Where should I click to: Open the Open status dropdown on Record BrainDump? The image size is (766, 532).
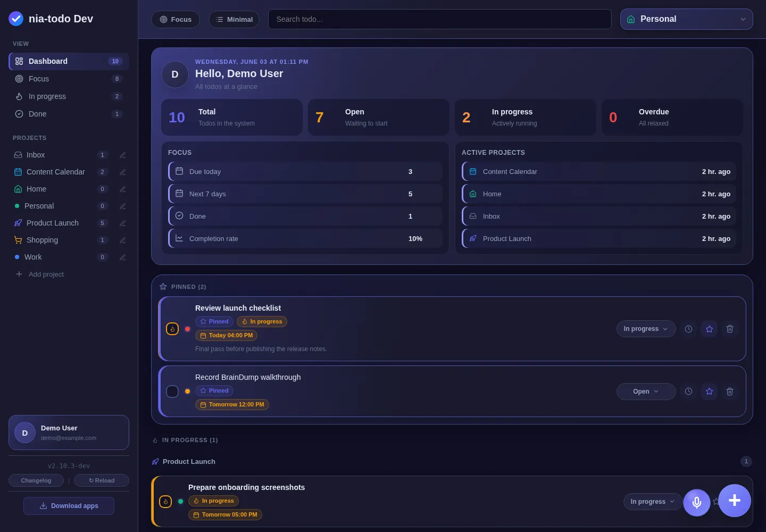tap(646, 392)
